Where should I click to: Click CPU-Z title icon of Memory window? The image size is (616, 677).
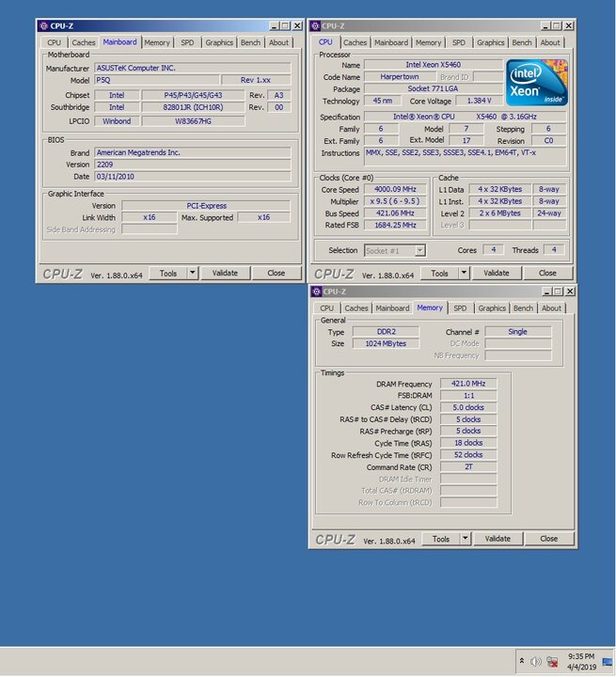pyautogui.click(x=317, y=291)
